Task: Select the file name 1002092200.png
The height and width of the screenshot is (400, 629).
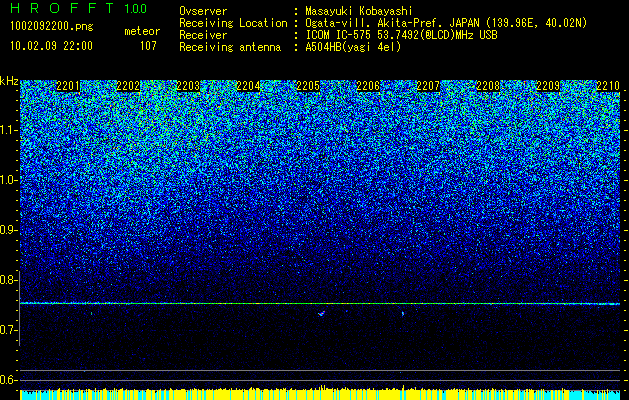Action: coord(52,27)
